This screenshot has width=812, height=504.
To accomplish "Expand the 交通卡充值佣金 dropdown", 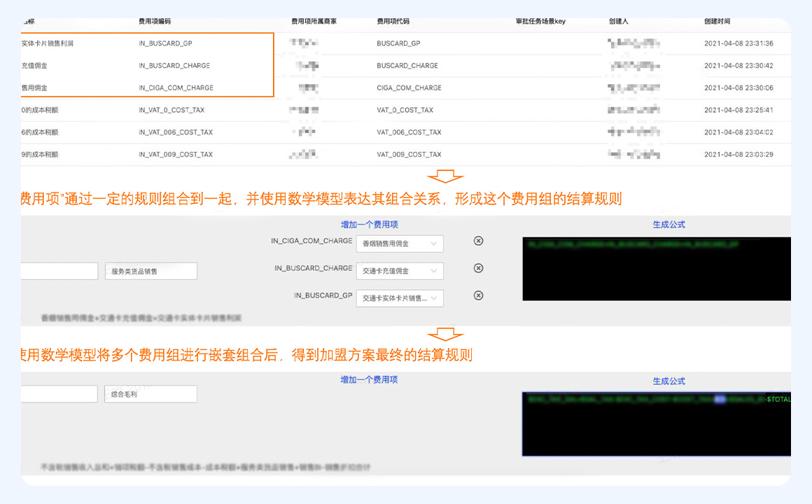I will pos(400,271).
